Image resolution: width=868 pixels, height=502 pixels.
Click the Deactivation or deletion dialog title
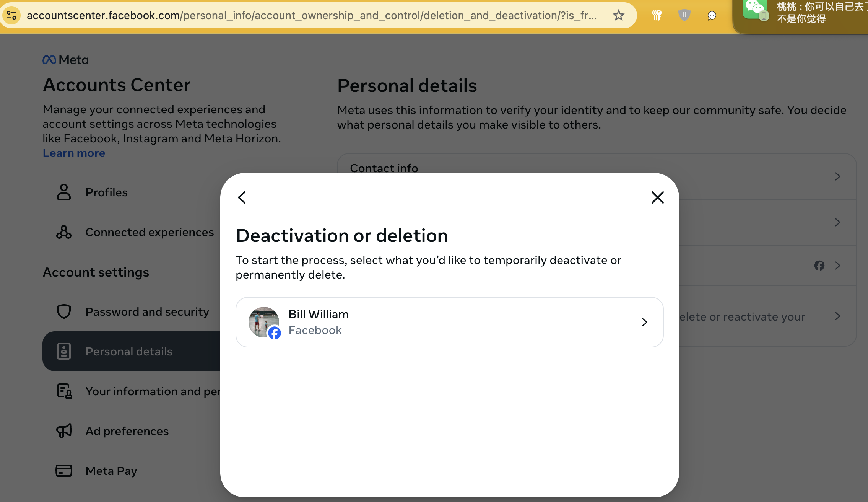coord(342,235)
